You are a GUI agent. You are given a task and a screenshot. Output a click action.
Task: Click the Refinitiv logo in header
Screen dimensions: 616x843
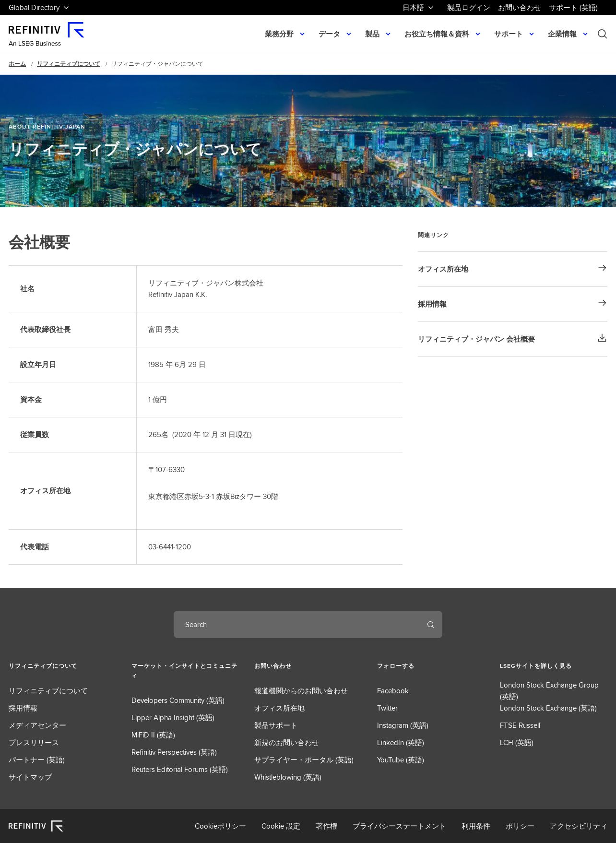tap(46, 34)
